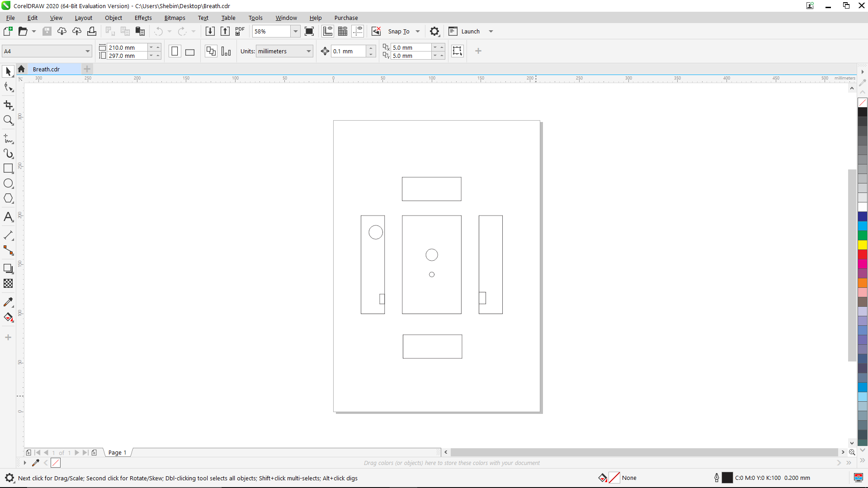
Task: Open the Effects menu
Action: [143, 18]
